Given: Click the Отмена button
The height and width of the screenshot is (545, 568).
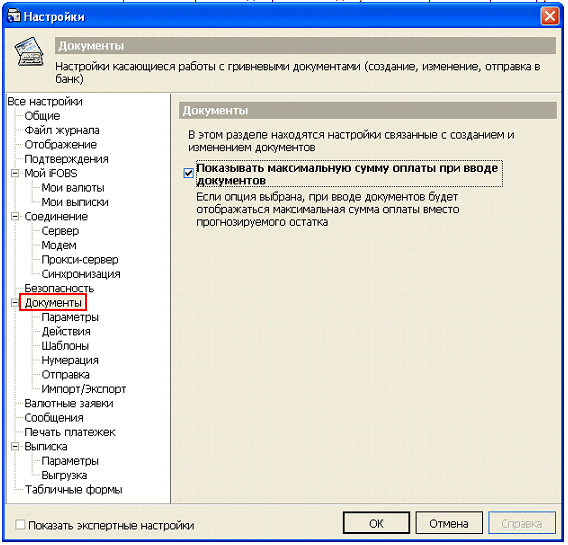Looking at the screenshot, I should 448,523.
